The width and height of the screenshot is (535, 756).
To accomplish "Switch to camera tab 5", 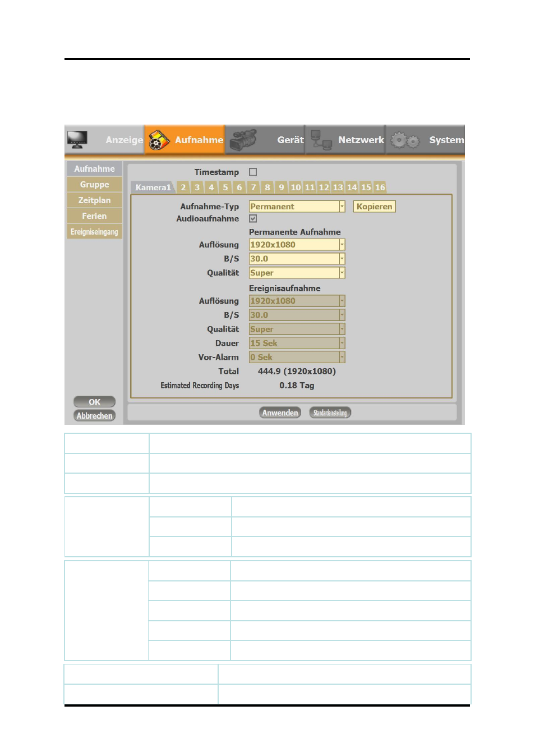I will [x=225, y=187].
